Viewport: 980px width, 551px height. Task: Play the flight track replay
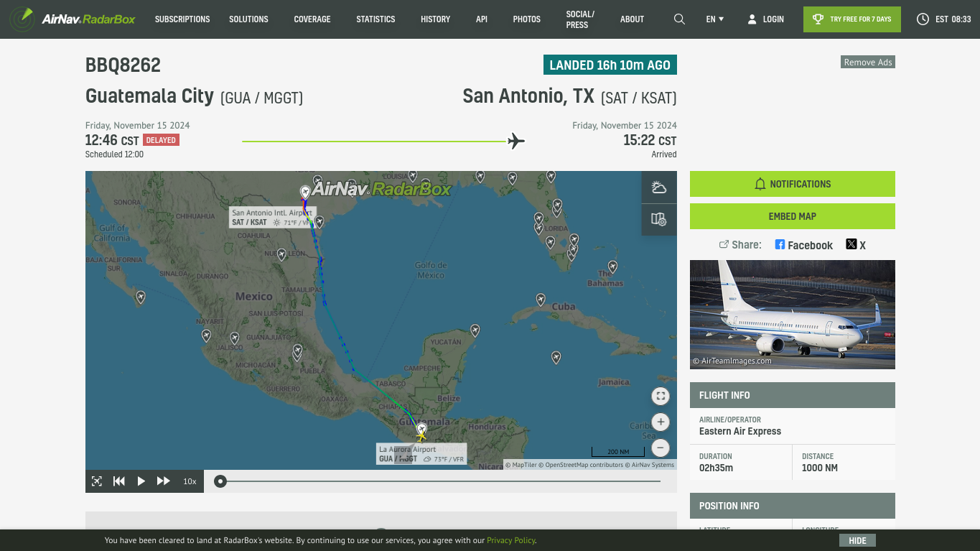[x=141, y=481]
